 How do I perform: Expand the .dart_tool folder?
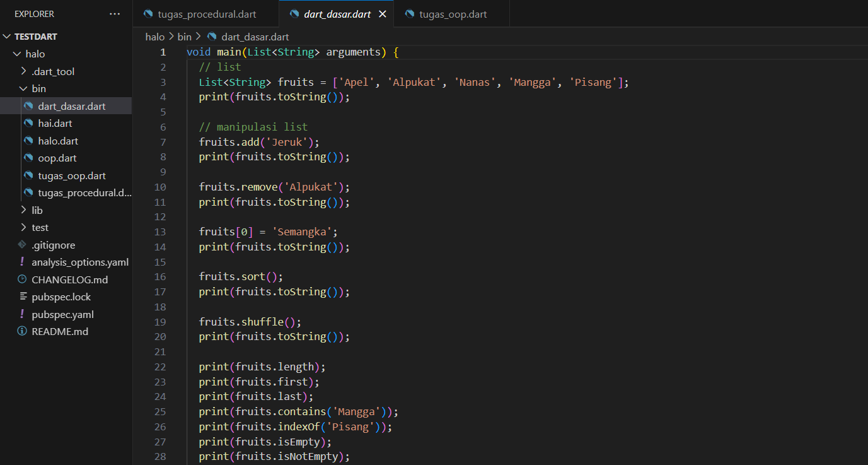(24, 71)
